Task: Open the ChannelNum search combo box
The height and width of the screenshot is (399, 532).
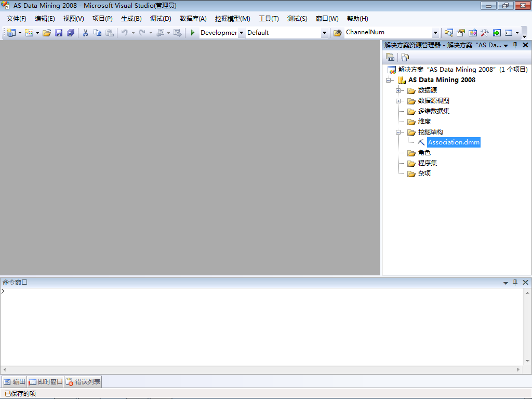Action: (x=436, y=33)
